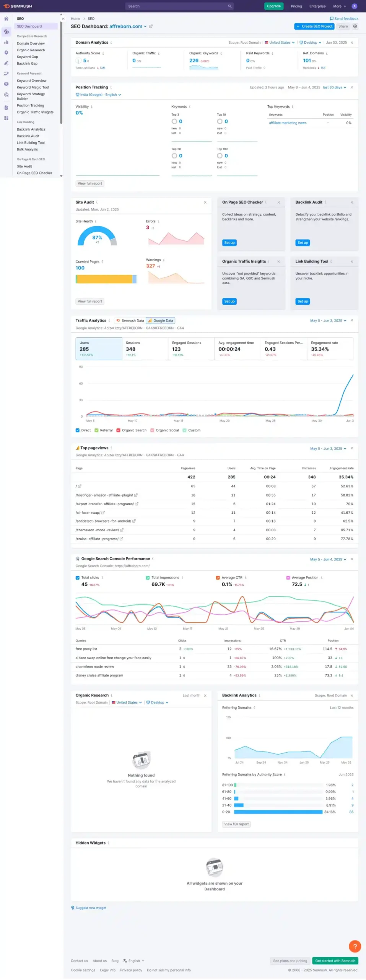Toggle the Organic Search series checkbox
Image resolution: width=366 pixels, height=980 pixels.
pos(118,430)
